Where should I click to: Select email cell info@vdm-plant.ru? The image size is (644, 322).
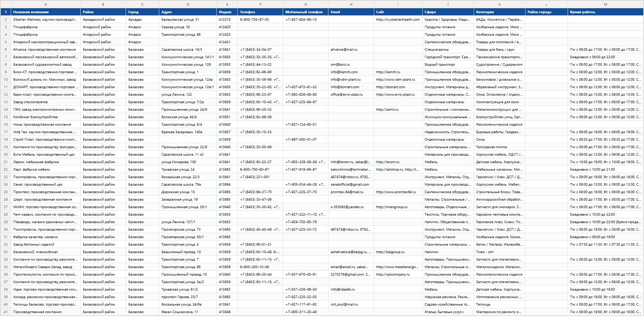[x=351, y=80]
